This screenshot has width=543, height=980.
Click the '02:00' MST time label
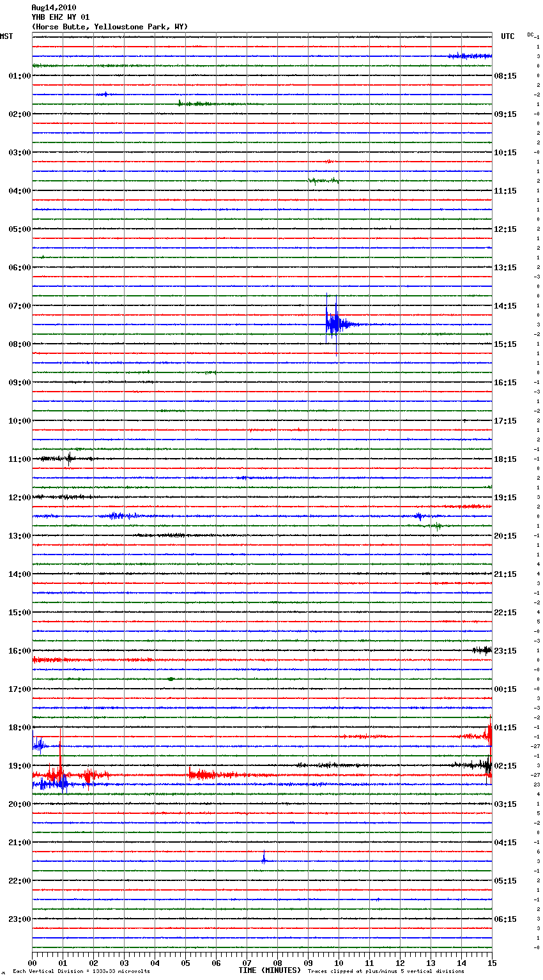pyautogui.click(x=20, y=114)
